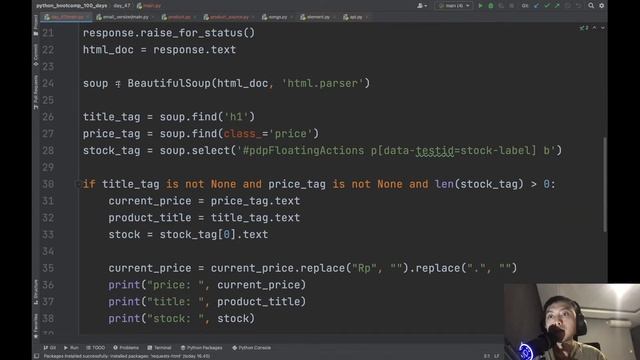Collapse the if block fold marker on line 30
This screenshot has height=360, width=640.
pyautogui.click(x=78, y=184)
